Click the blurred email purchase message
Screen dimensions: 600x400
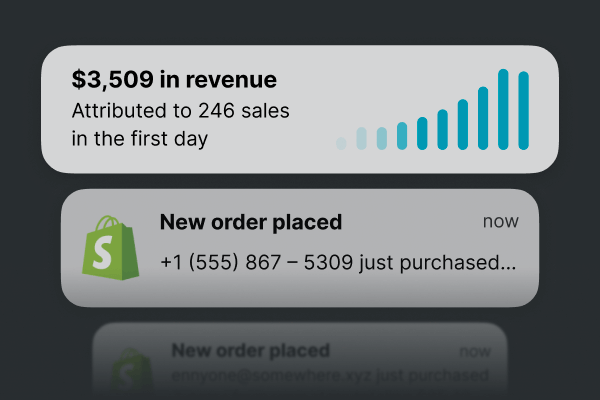330,376
